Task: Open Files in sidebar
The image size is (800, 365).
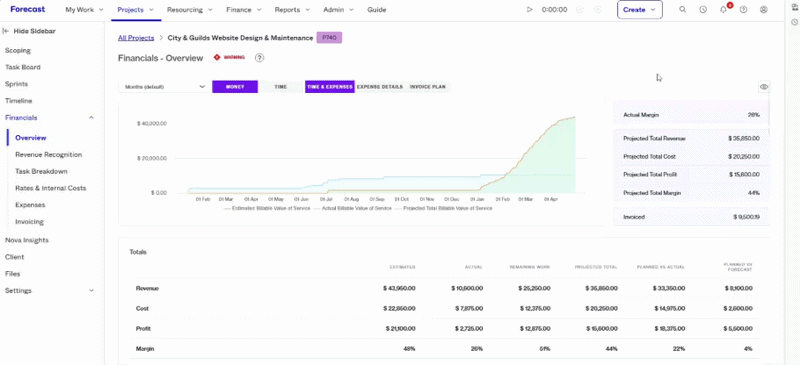Action: [12, 274]
